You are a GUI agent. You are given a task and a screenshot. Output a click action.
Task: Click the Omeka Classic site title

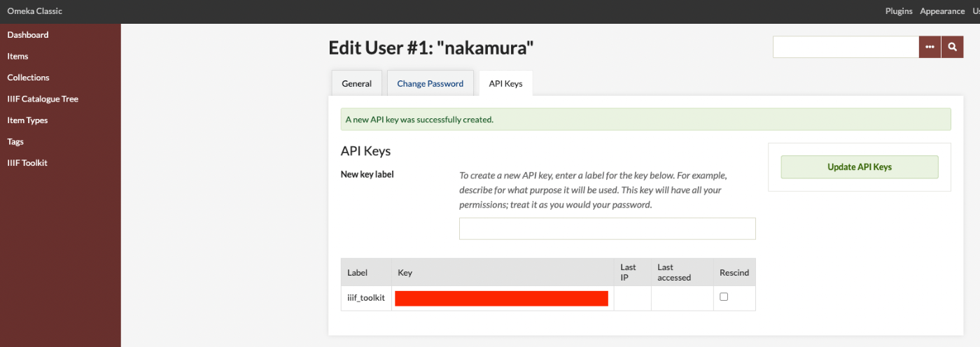click(x=34, y=11)
